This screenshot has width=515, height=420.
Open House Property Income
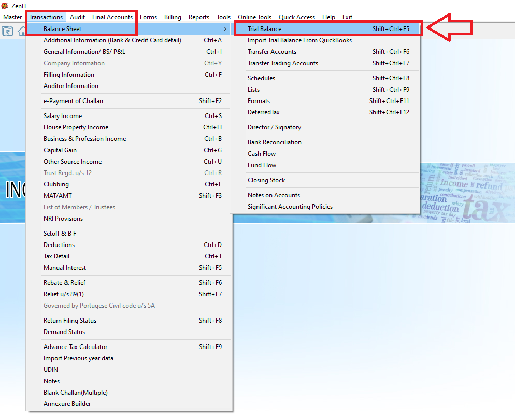[x=128, y=127]
